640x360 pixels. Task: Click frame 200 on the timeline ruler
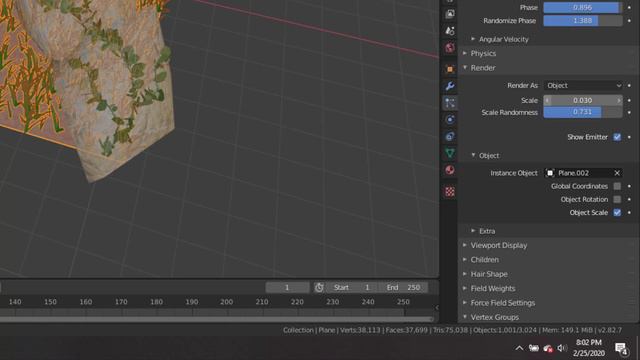[227, 302]
